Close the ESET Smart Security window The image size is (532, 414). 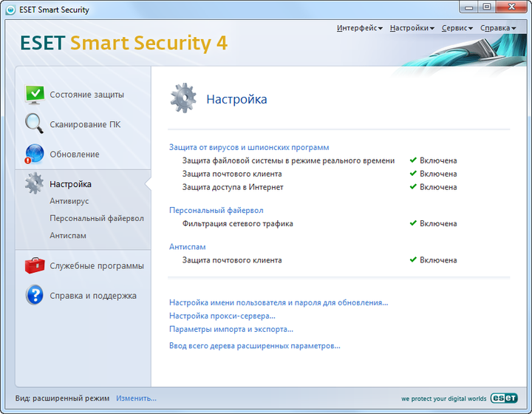pos(511,7)
